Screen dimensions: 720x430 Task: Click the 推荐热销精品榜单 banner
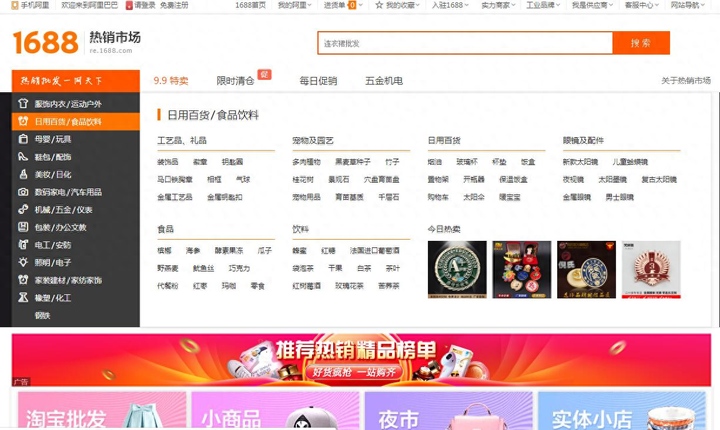tap(361, 360)
